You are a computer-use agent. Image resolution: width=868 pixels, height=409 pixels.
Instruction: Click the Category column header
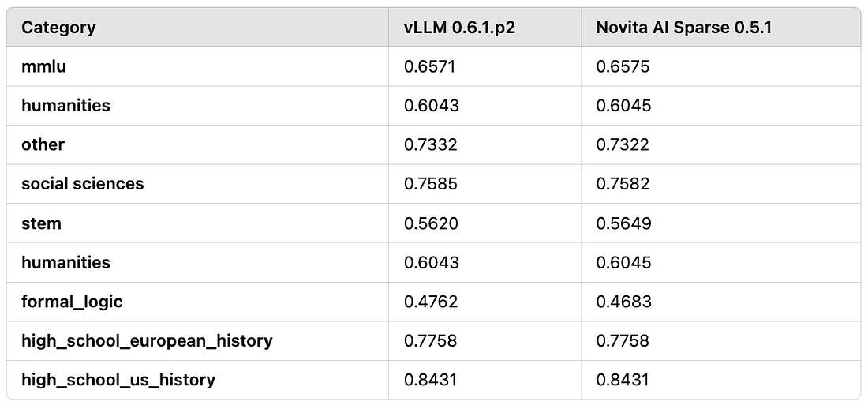pos(58,28)
